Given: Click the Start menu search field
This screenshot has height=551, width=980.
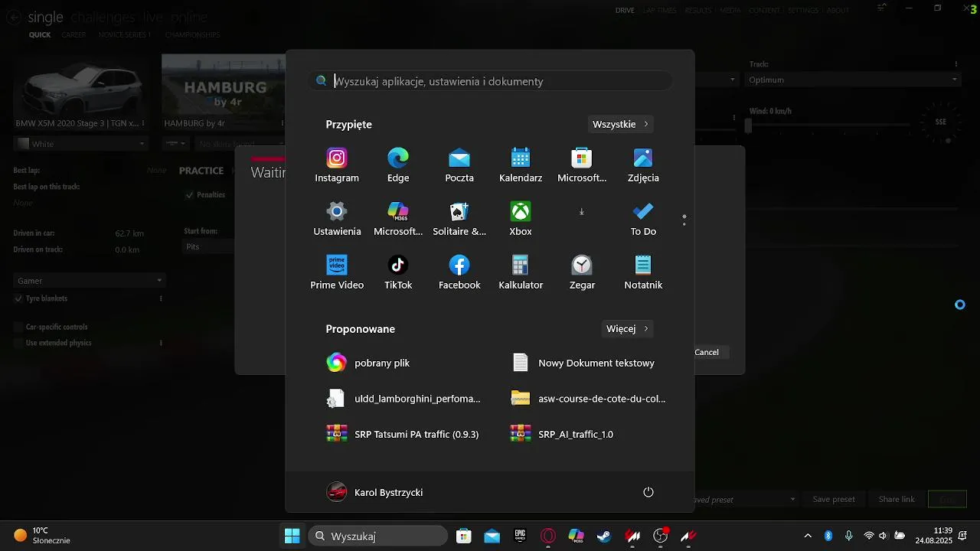Looking at the screenshot, I should click(491, 81).
